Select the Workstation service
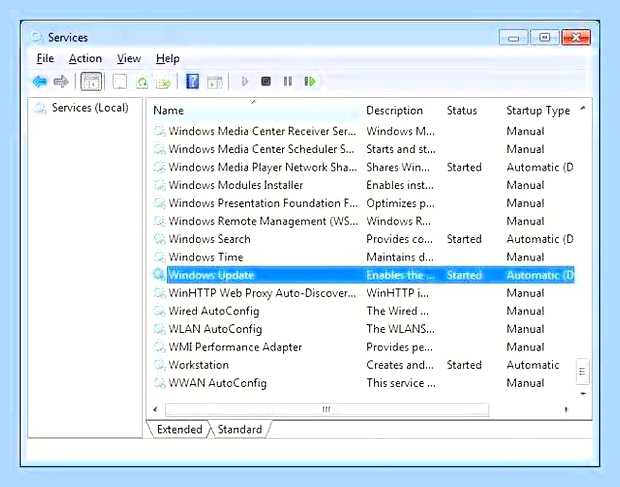The width and height of the screenshot is (620, 487). point(363,365)
